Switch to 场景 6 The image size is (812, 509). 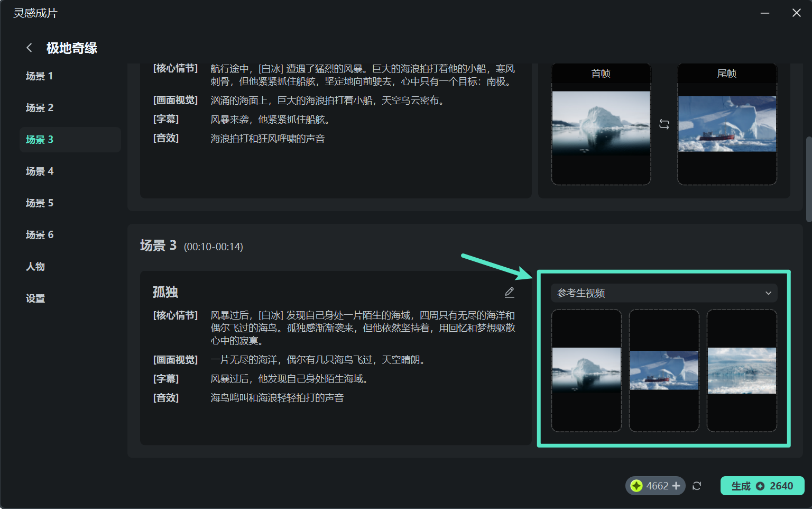[40, 234]
